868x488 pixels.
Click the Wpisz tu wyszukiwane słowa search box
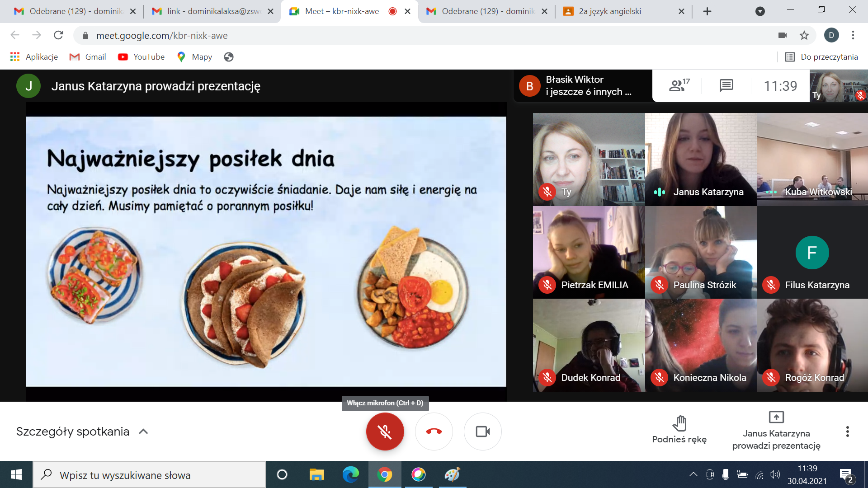click(x=149, y=475)
